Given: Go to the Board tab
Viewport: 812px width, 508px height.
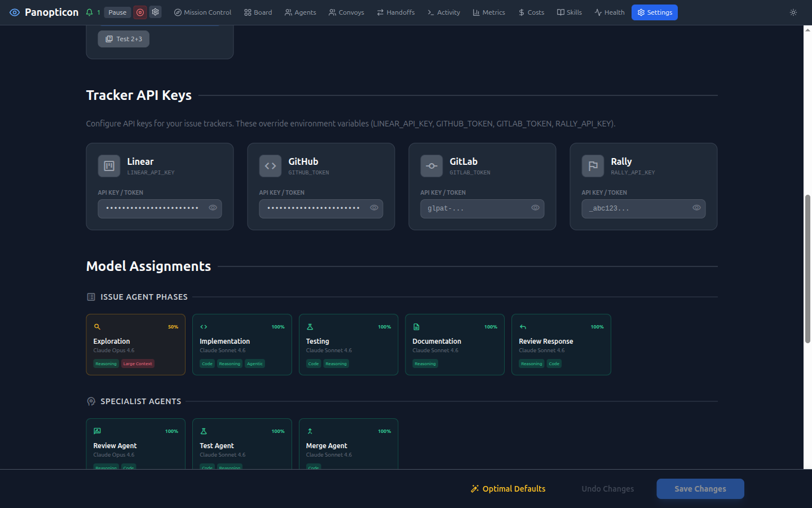Looking at the screenshot, I should (258, 12).
